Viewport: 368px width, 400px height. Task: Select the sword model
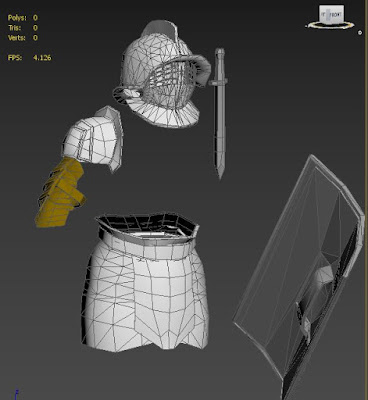(x=219, y=113)
